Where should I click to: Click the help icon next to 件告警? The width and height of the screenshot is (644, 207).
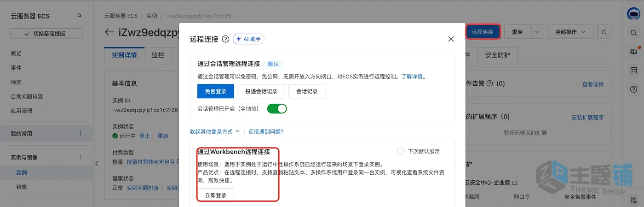click(489, 83)
